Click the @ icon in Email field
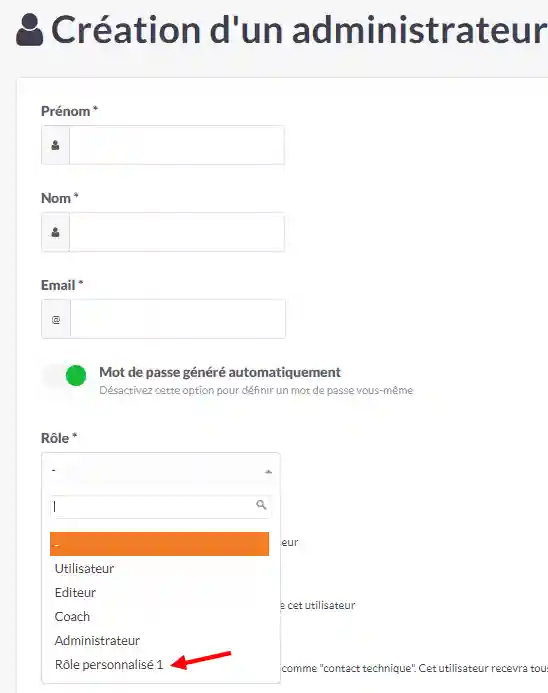The image size is (548, 693). [x=56, y=319]
